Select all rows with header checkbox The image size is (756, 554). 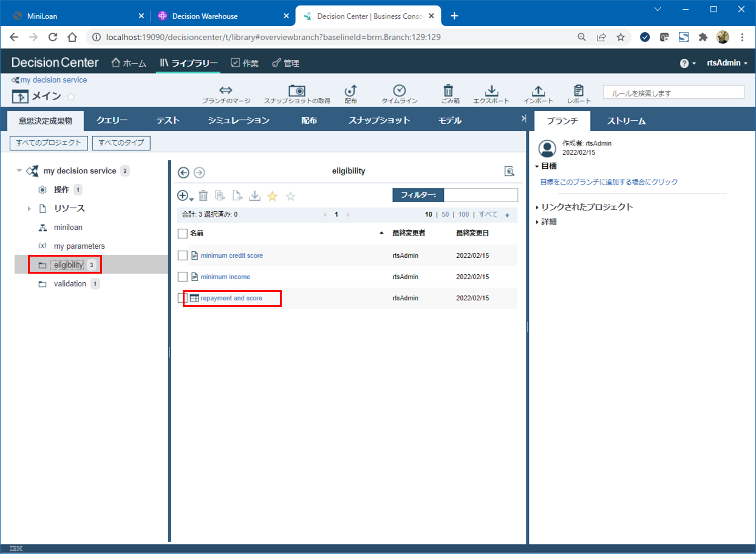pyautogui.click(x=182, y=233)
